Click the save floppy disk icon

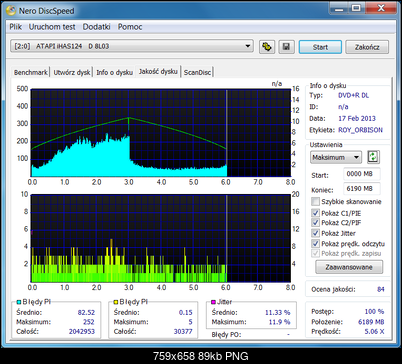(286, 47)
